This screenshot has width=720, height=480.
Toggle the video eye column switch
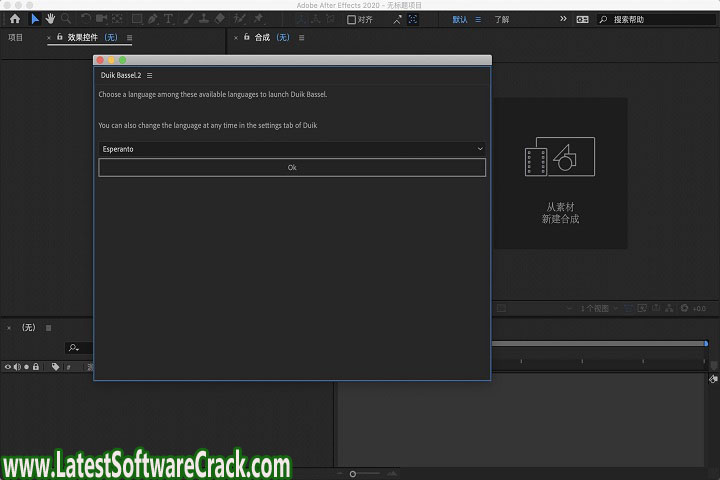(8, 367)
